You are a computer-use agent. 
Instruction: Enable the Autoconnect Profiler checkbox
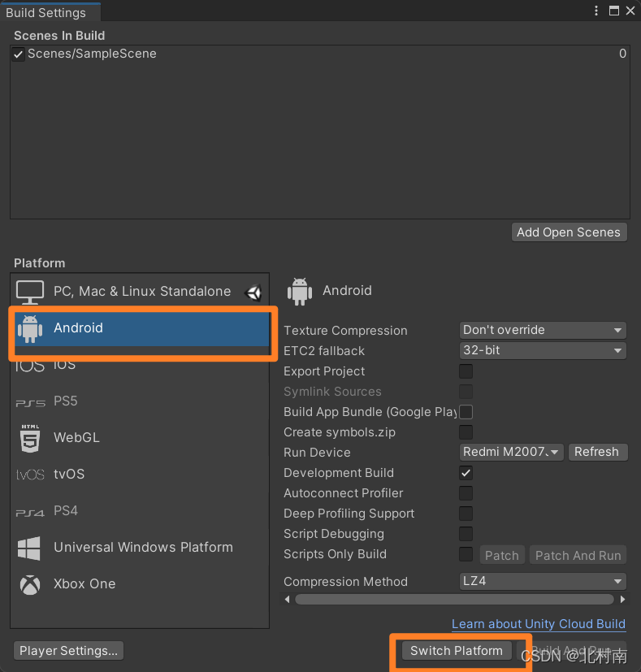pyautogui.click(x=466, y=493)
